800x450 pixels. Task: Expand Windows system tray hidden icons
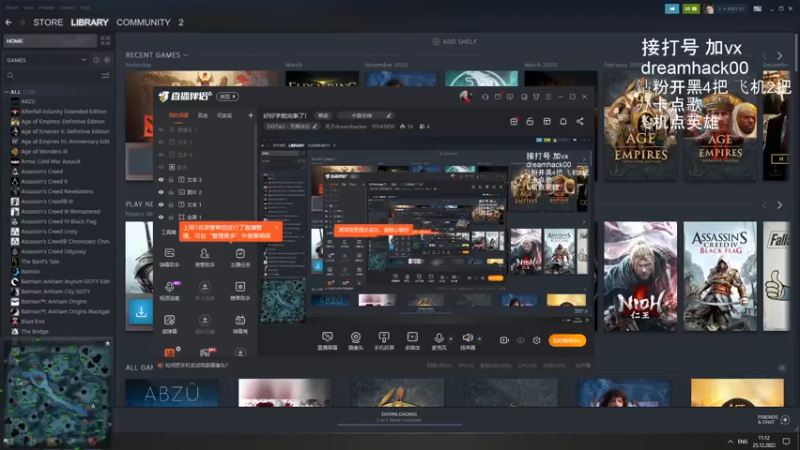(x=730, y=441)
